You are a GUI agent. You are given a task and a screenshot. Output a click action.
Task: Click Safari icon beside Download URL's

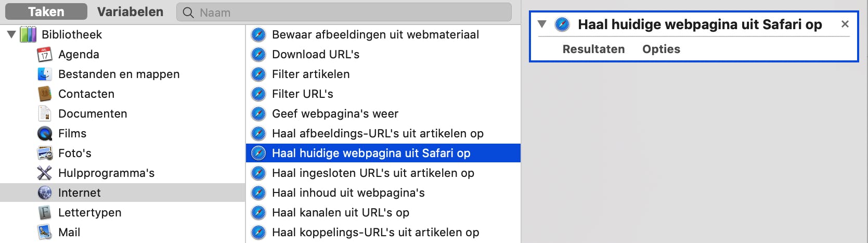click(x=258, y=55)
